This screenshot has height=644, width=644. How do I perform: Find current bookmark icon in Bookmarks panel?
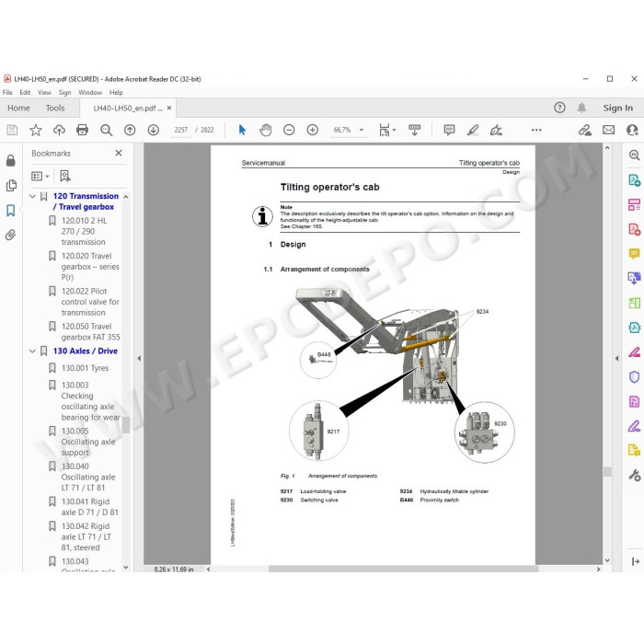(x=65, y=177)
